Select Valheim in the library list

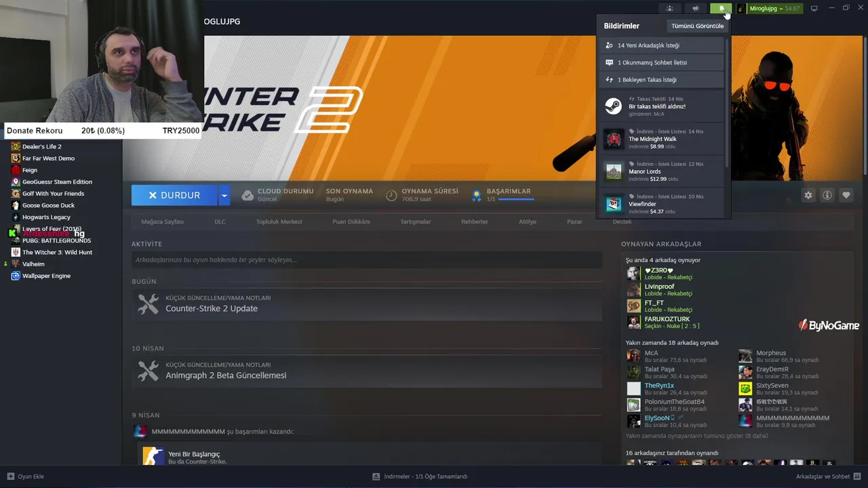(33, 264)
